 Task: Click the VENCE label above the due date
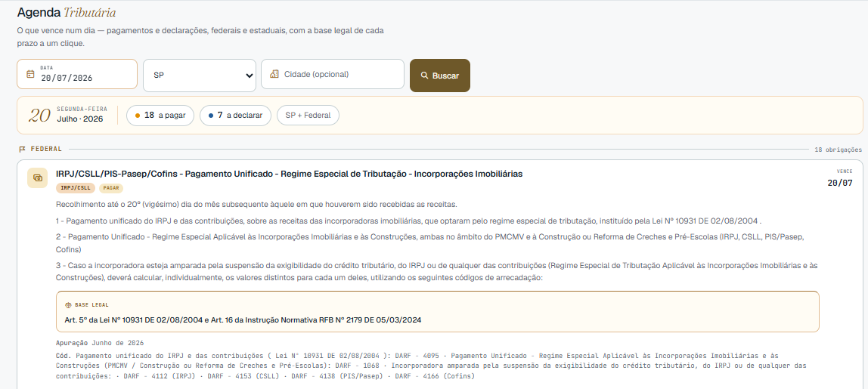845,171
